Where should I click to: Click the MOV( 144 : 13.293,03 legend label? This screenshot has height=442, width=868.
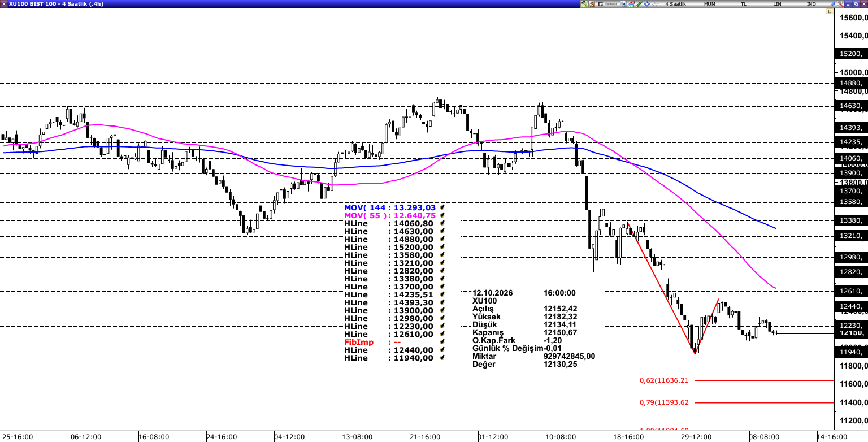[x=390, y=208]
